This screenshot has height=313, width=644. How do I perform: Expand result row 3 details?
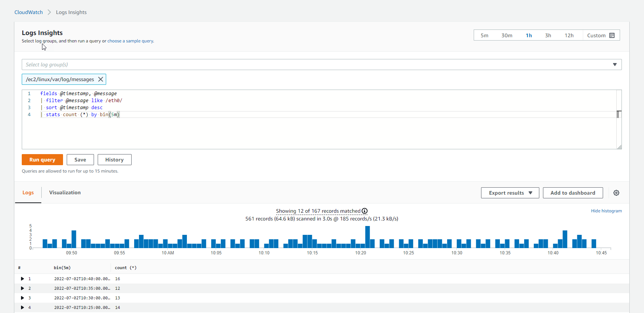pos(22,298)
